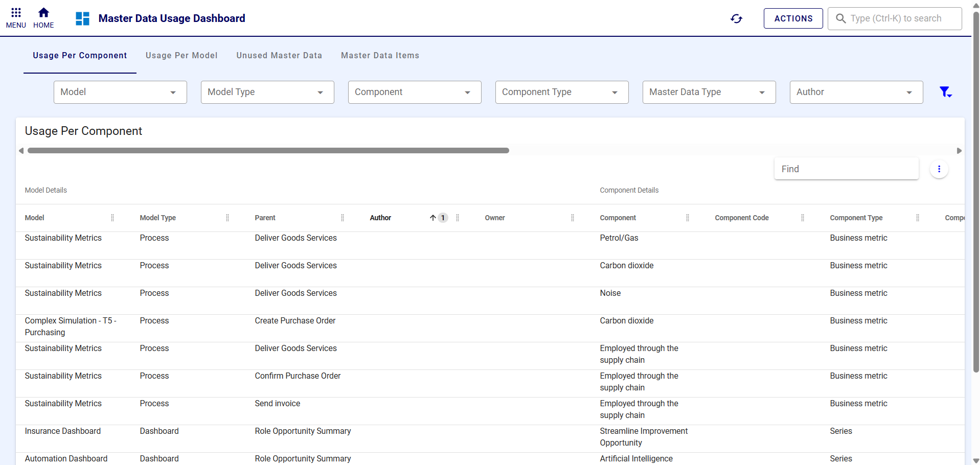Click the Author column sort arrow
Image resolution: width=980 pixels, height=465 pixels.
click(432, 218)
